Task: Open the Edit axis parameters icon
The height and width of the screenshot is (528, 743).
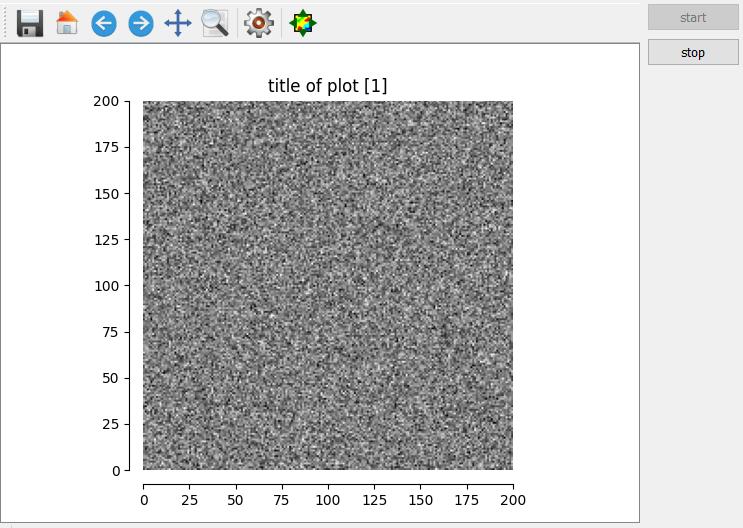Action: pyautogui.click(x=303, y=23)
